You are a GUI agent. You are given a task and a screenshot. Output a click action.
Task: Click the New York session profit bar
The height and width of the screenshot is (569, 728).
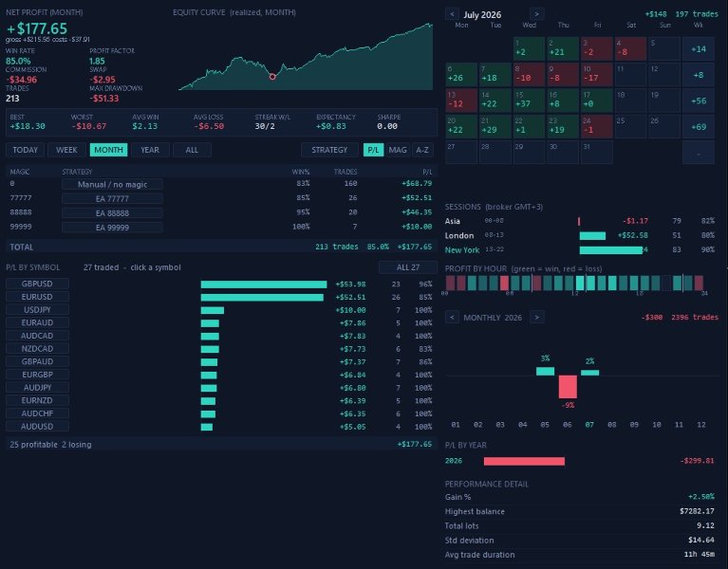click(x=611, y=250)
